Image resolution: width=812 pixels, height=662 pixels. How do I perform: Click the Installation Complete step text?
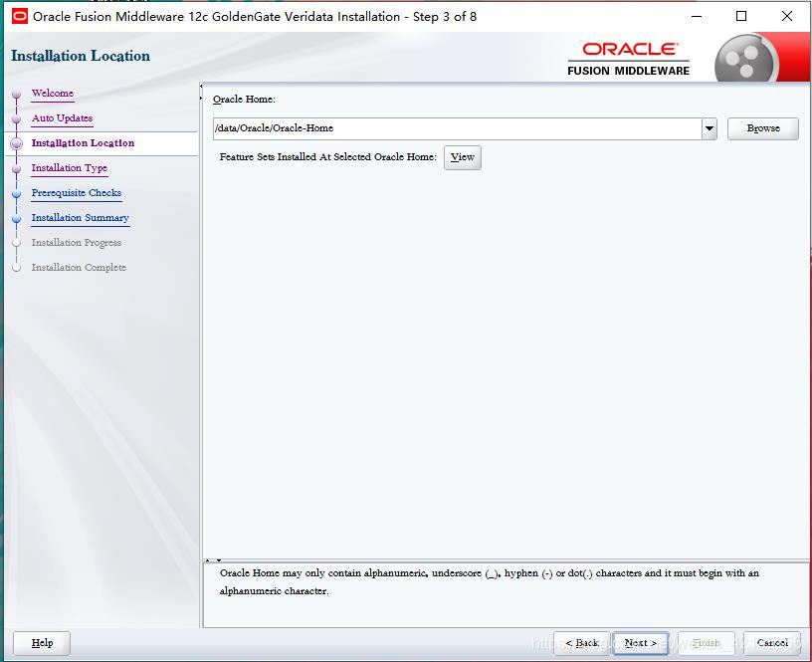[79, 267]
